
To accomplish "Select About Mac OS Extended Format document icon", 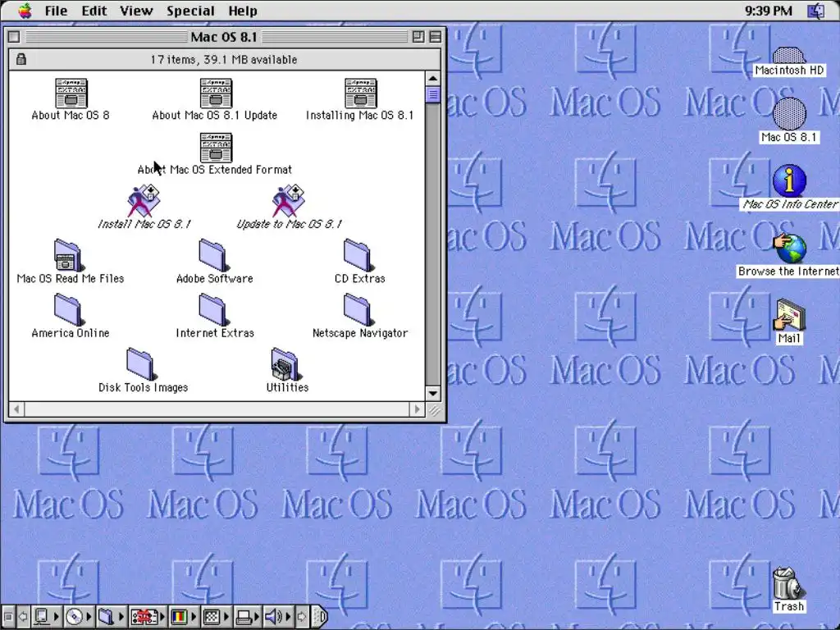I will 216,148.
